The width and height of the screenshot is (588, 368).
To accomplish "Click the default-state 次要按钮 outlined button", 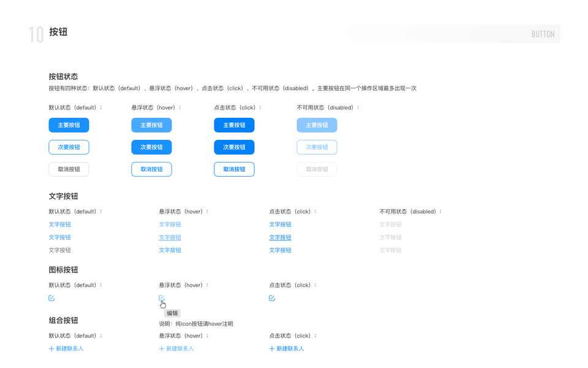I will tap(69, 147).
